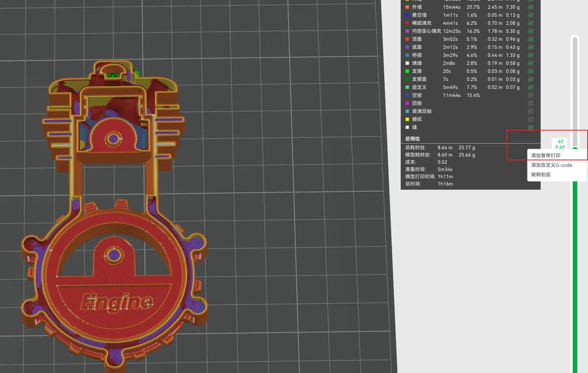Disable the 支撑 support visibility checkbox
The height and width of the screenshot is (373, 588).
tap(530, 71)
